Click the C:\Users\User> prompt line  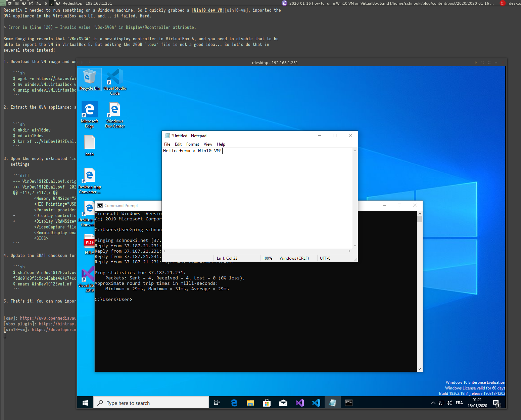coord(113,300)
